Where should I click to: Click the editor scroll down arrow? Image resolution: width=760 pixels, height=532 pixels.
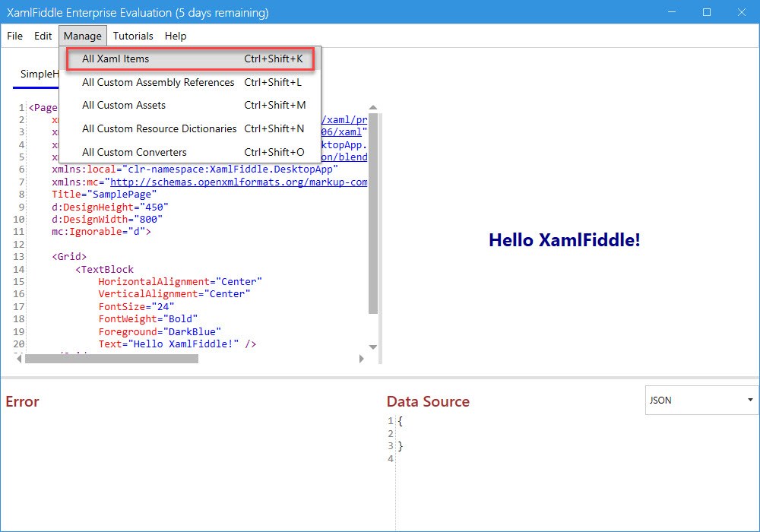pyautogui.click(x=372, y=347)
